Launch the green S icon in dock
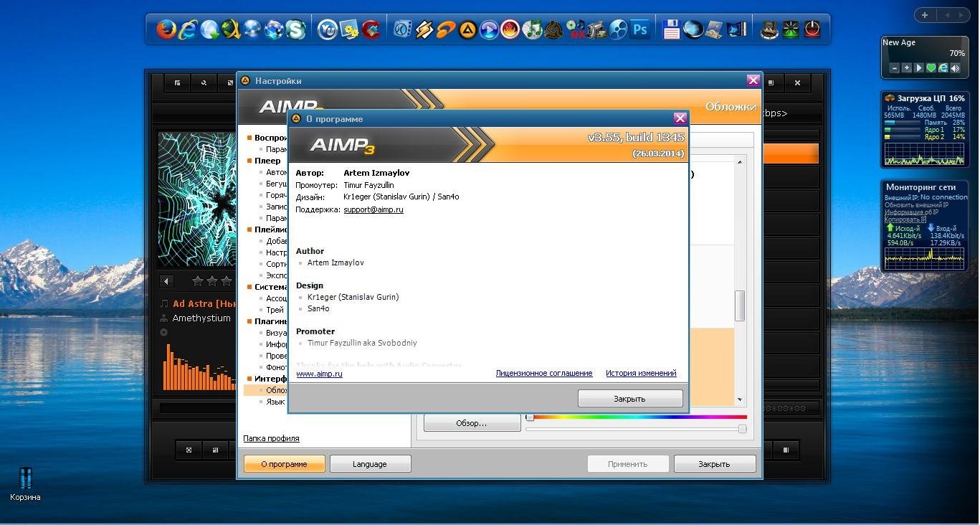Screen dimensions: 980x525 [x=295, y=29]
